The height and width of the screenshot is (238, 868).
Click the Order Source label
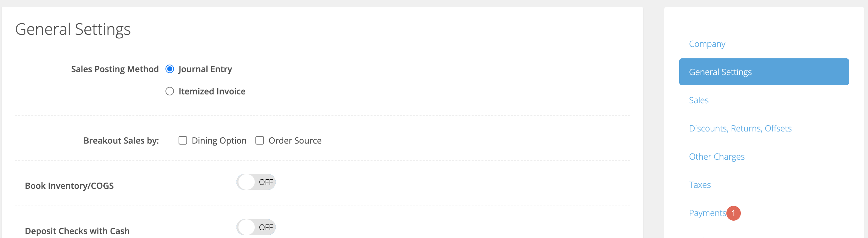tap(295, 141)
